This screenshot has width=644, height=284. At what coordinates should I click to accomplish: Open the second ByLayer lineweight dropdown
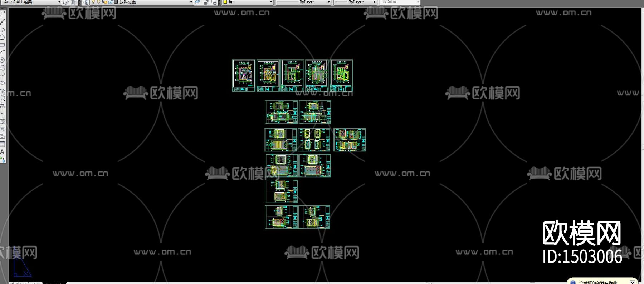click(x=374, y=2)
